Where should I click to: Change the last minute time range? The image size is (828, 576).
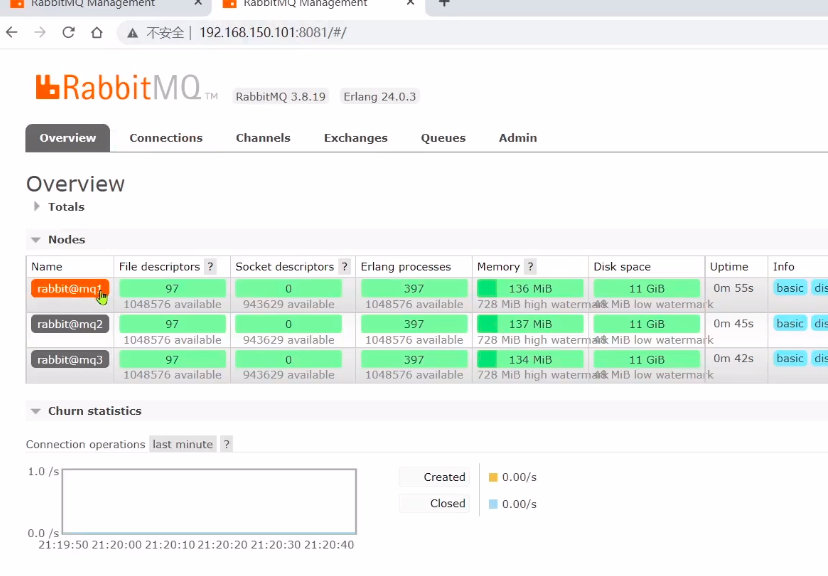click(183, 444)
